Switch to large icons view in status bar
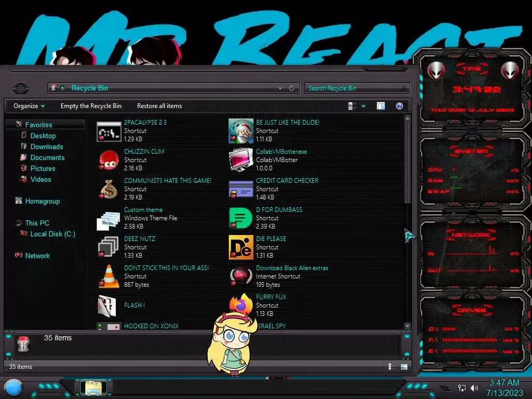This screenshot has width=532, height=399. click(x=404, y=367)
